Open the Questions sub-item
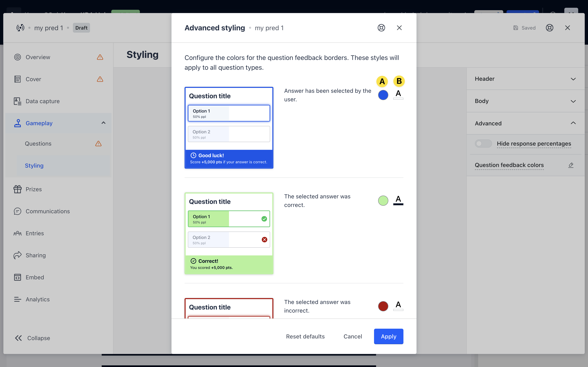588x367 pixels. 38,144
